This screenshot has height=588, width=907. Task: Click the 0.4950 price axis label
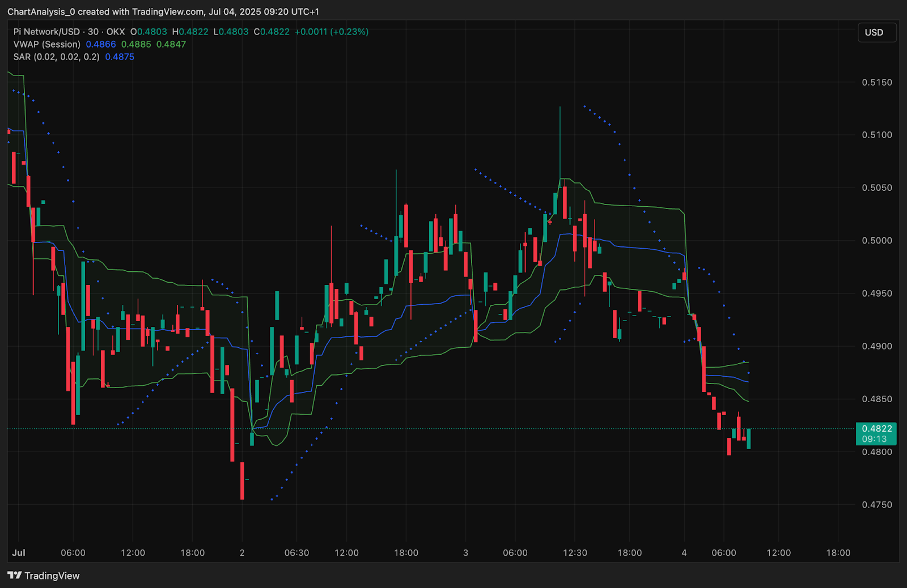(877, 293)
